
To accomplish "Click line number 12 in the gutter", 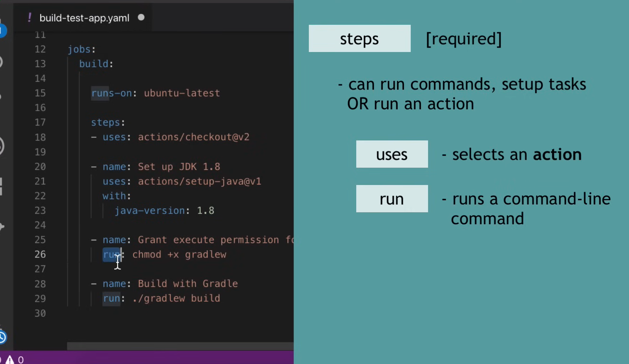I will click(40, 49).
